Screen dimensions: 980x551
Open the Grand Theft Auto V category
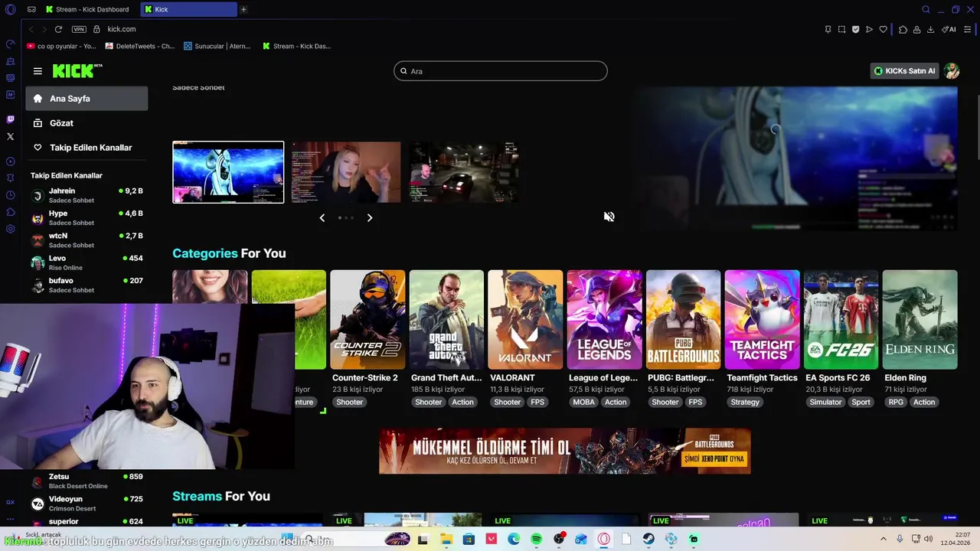pyautogui.click(x=446, y=320)
